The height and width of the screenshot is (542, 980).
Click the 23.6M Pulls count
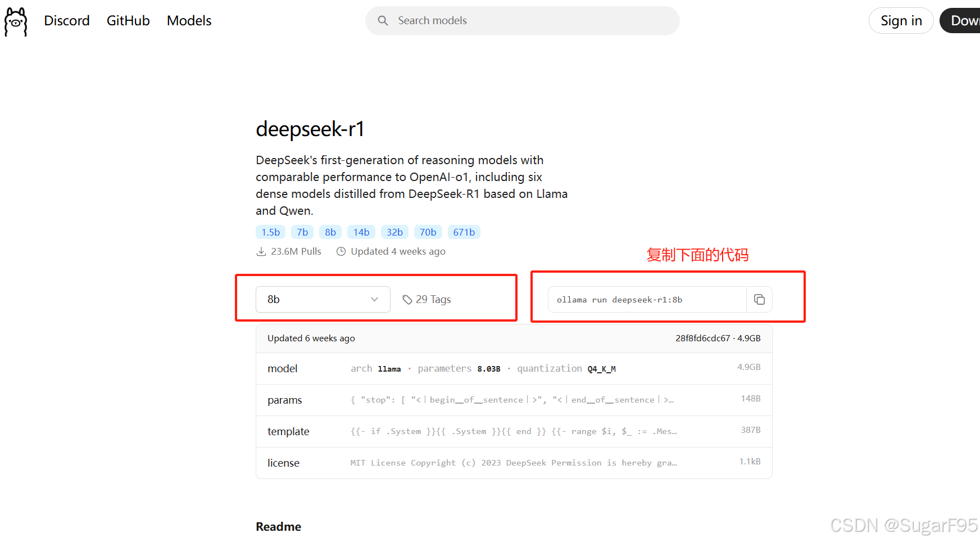point(296,251)
